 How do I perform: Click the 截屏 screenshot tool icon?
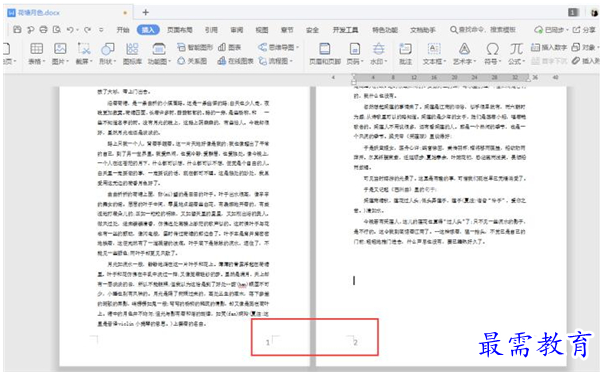click(x=84, y=49)
